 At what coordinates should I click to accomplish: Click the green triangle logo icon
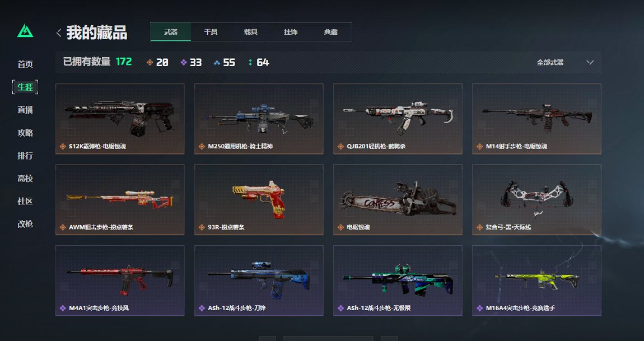(25, 31)
